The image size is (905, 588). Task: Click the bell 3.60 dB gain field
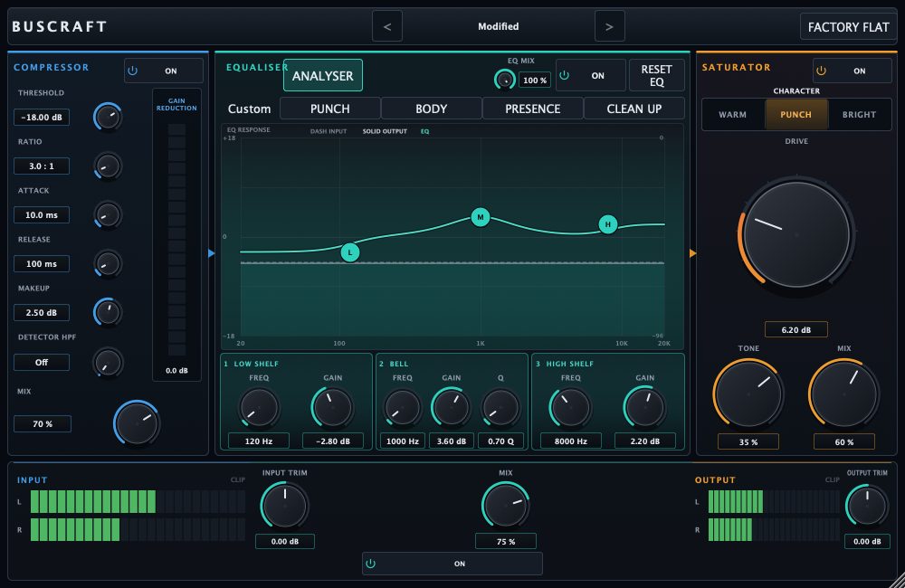pyautogui.click(x=452, y=441)
